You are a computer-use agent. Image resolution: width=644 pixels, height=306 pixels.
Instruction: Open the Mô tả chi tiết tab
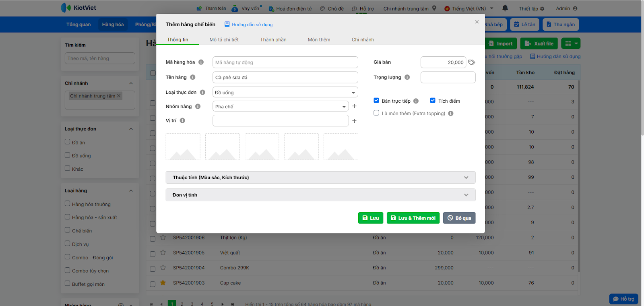click(x=224, y=39)
